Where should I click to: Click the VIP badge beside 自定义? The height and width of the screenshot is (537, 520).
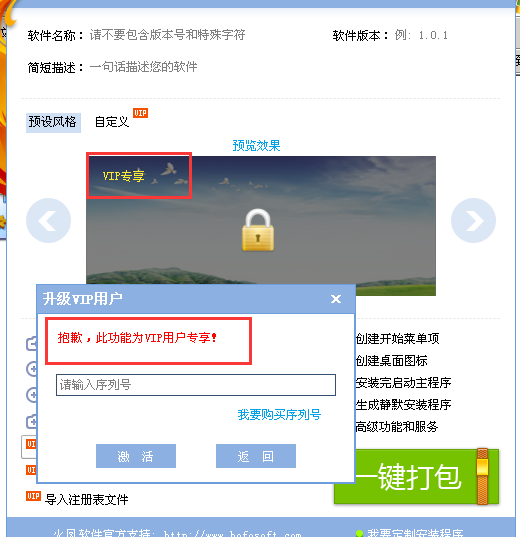click(x=140, y=113)
